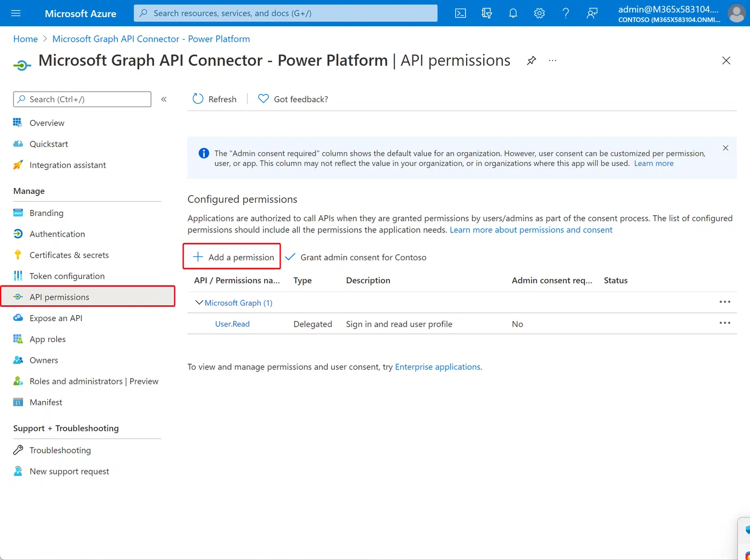750x560 pixels.
Task: Close the API permissions blade
Action: 726,60
